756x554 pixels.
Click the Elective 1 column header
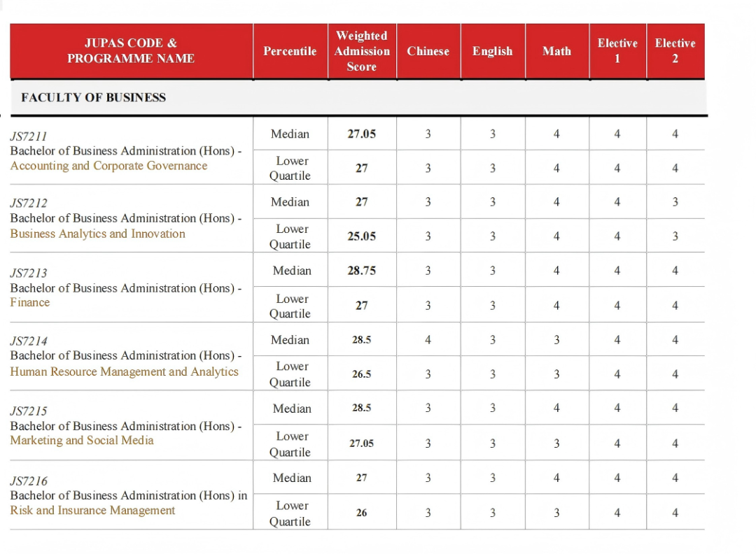pyautogui.click(x=617, y=51)
